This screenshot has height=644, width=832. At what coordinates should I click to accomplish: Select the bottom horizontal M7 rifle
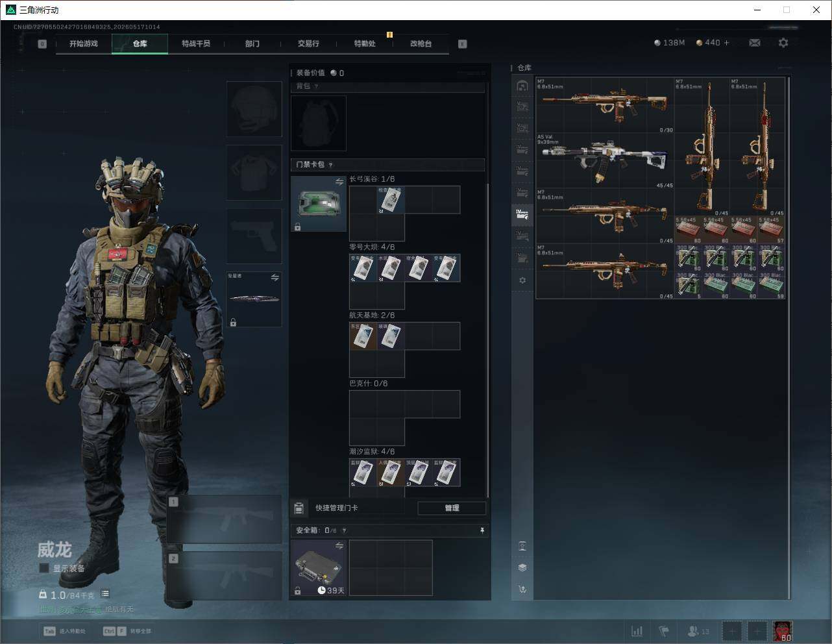coord(605,271)
